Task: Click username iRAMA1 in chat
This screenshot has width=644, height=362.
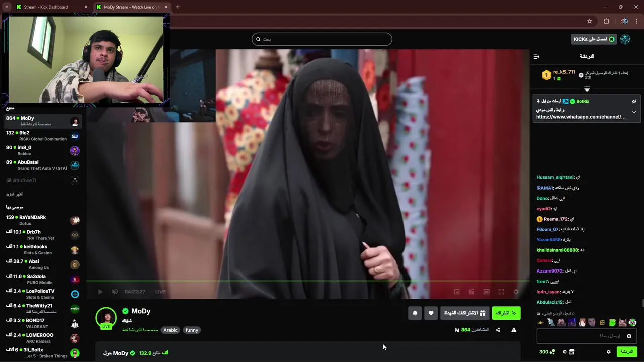Action: point(545,188)
